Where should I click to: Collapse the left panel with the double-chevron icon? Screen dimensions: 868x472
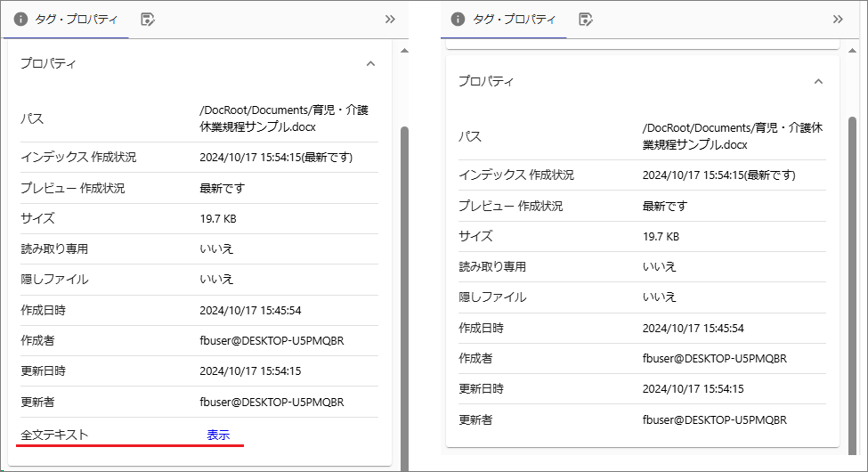pos(390,19)
